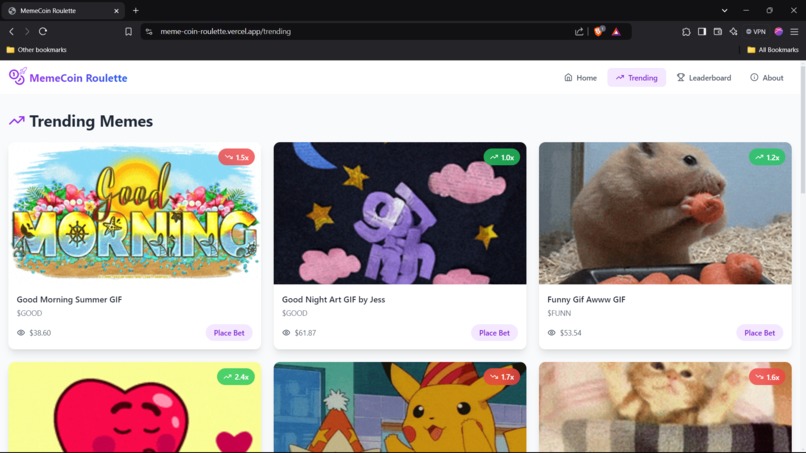Click the Trending Memes heading arrow icon
806x453 pixels.
(16, 121)
